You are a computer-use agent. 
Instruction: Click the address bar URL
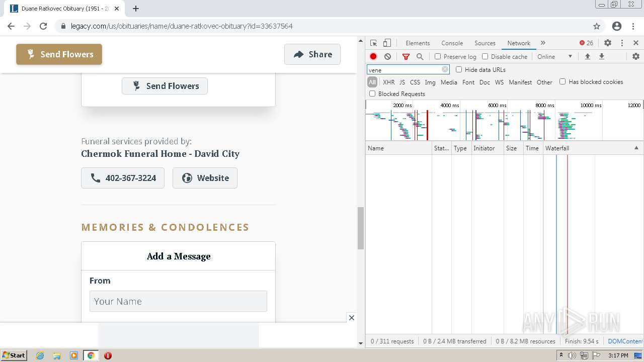click(x=182, y=26)
